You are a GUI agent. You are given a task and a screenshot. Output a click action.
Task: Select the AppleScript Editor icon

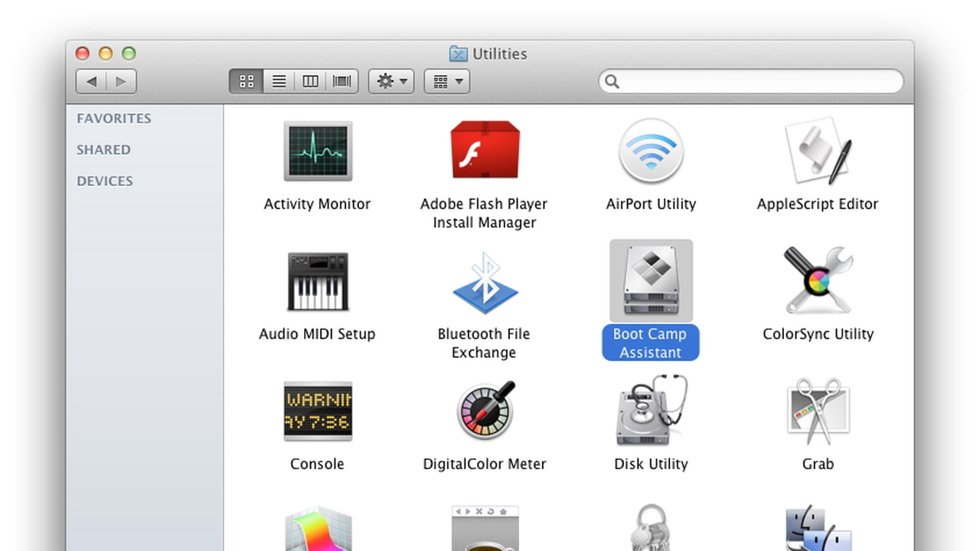(x=818, y=151)
